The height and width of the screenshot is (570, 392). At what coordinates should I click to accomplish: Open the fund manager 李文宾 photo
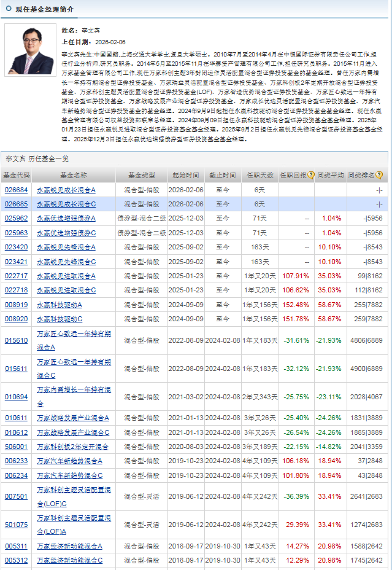pyautogui.click(x=30, y=50)
